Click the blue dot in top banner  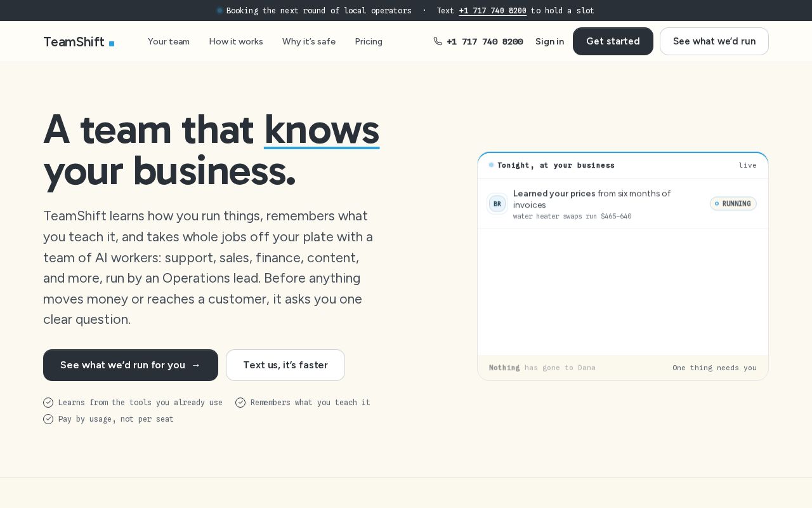pyautogui.click(x=219, y=10)
